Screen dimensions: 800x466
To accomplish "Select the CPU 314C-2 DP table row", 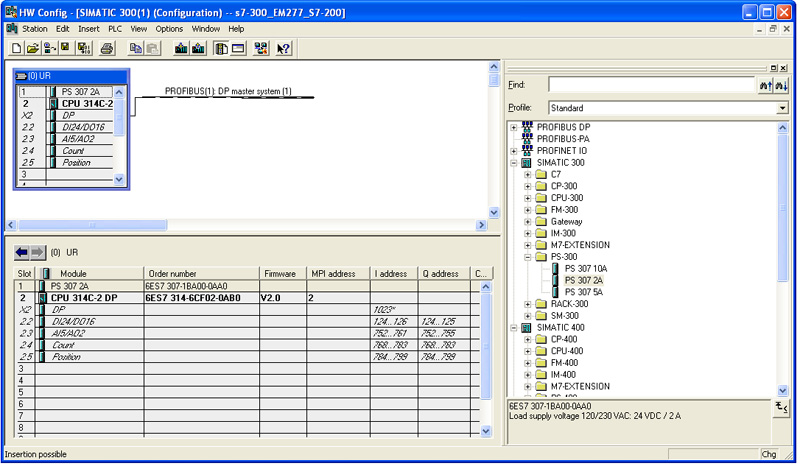I will coord(247,298).
